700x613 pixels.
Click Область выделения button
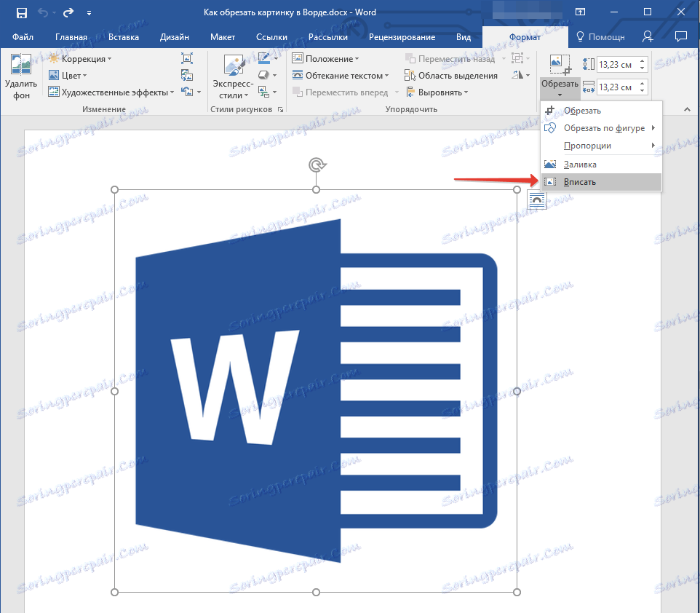point(451,76)
